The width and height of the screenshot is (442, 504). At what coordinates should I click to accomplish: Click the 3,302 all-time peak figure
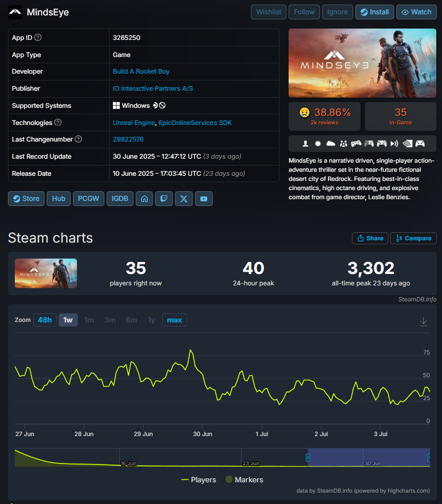tap(371, 268)
